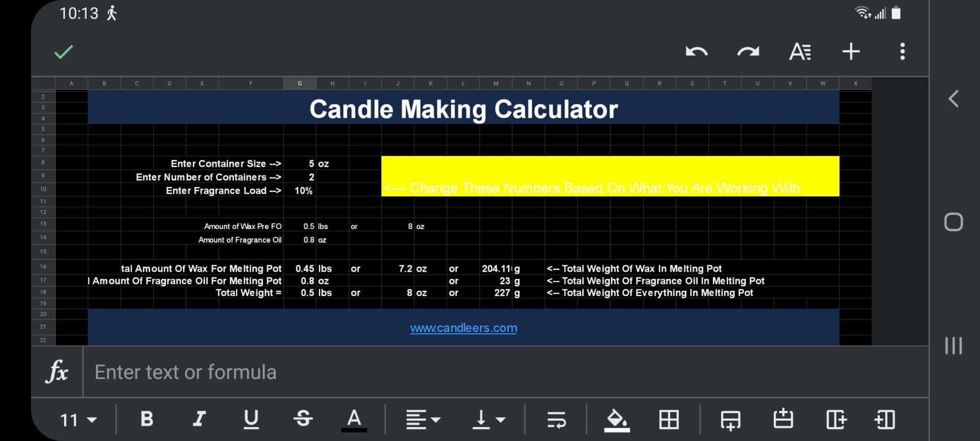Toggle bold formatting
This screenshot has height=441, width=980.
coord(147,419)
